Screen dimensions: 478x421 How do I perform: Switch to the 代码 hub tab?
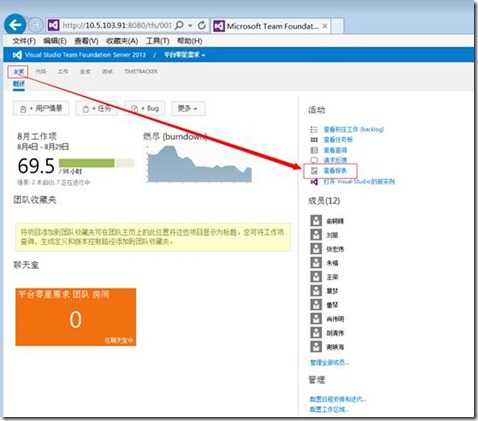click(41, 71)
